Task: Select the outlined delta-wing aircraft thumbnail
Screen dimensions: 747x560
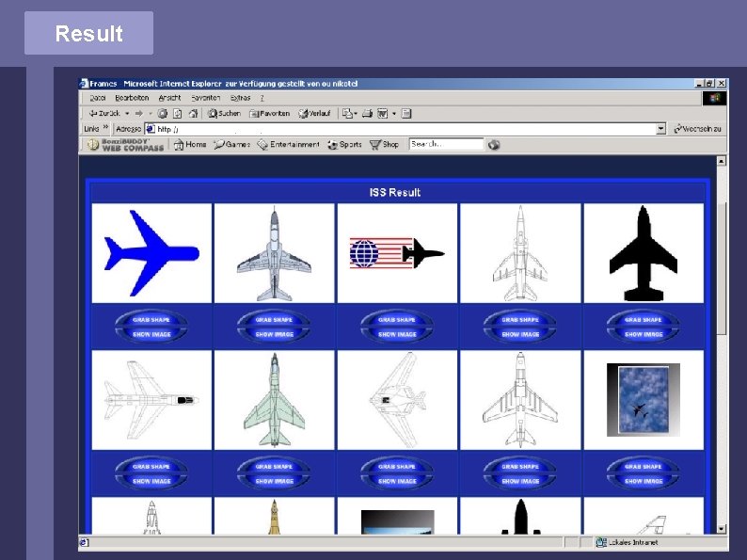Action: [x=397, y=400]
